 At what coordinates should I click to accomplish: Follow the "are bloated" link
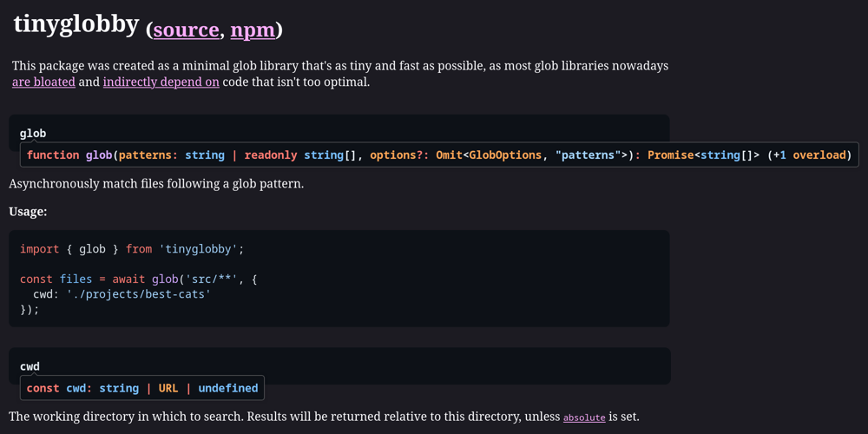point(43,82)
